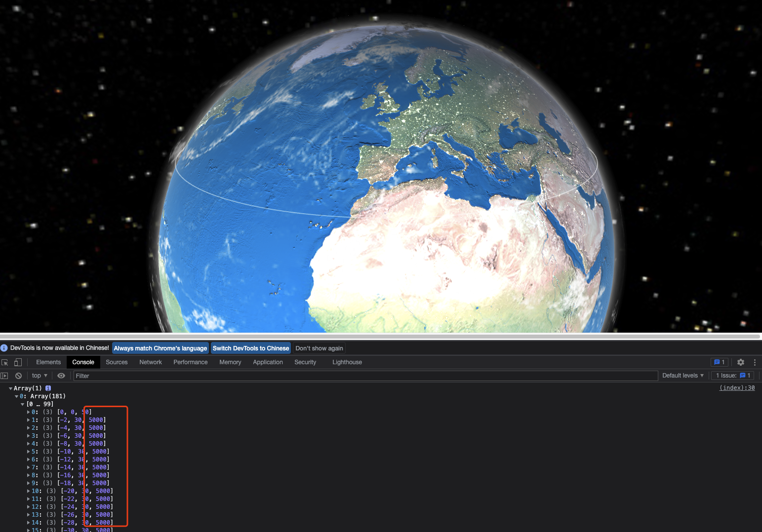Open DevTools three-dot more menu

[755, 362]
